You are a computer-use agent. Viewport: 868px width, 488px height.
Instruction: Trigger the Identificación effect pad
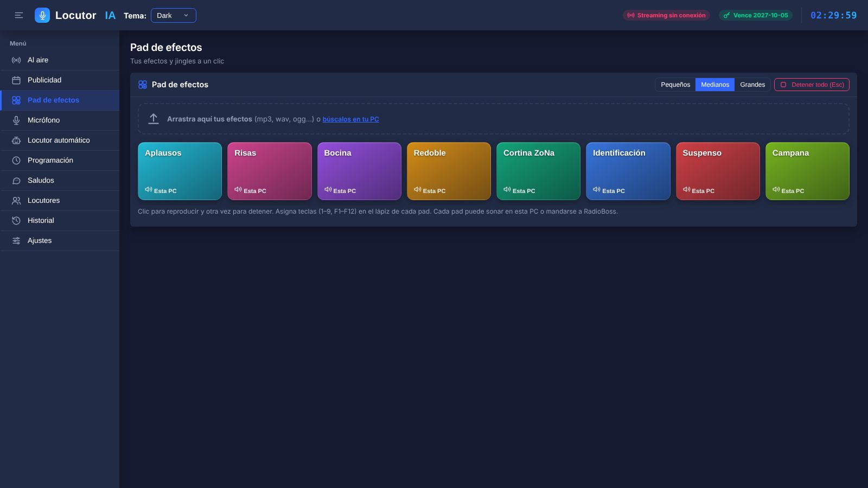coord(628,171)
